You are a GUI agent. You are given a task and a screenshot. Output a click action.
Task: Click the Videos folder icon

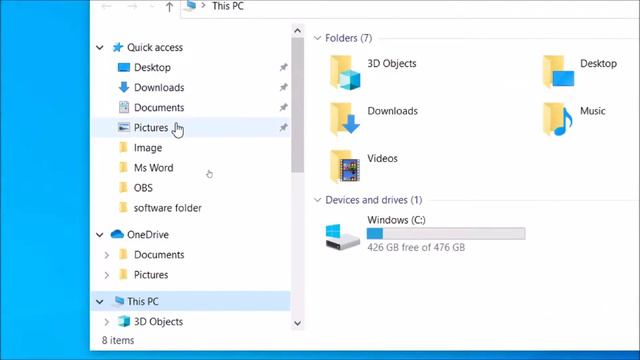(x=345, y=167)
